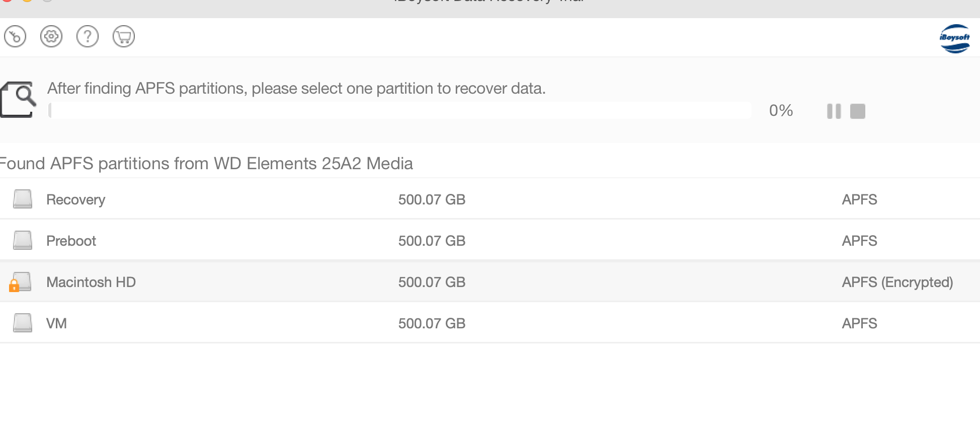Choose the Macintosh HD partition name
This screenshot has width=980, height=422.
tap(91, 283)
